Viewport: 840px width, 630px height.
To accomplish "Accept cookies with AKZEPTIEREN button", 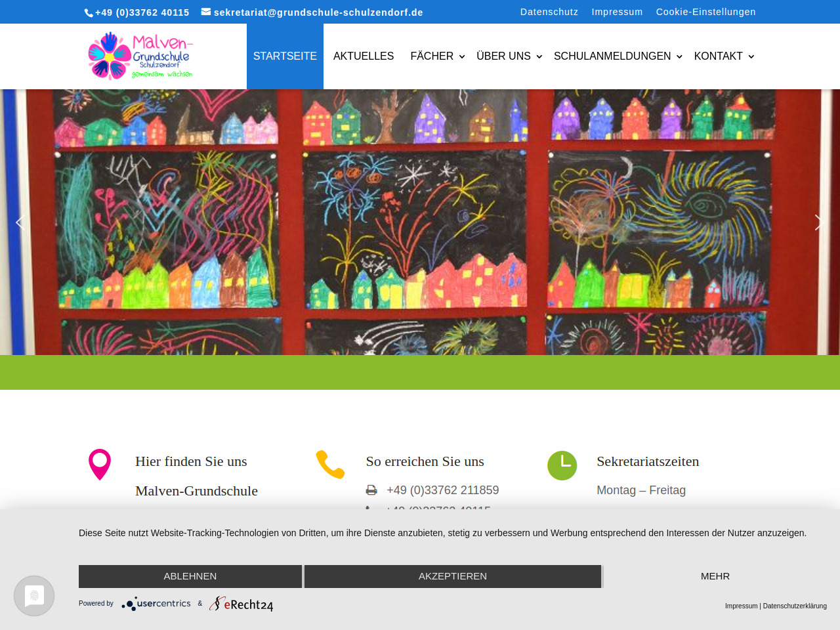I will point(453,576).
